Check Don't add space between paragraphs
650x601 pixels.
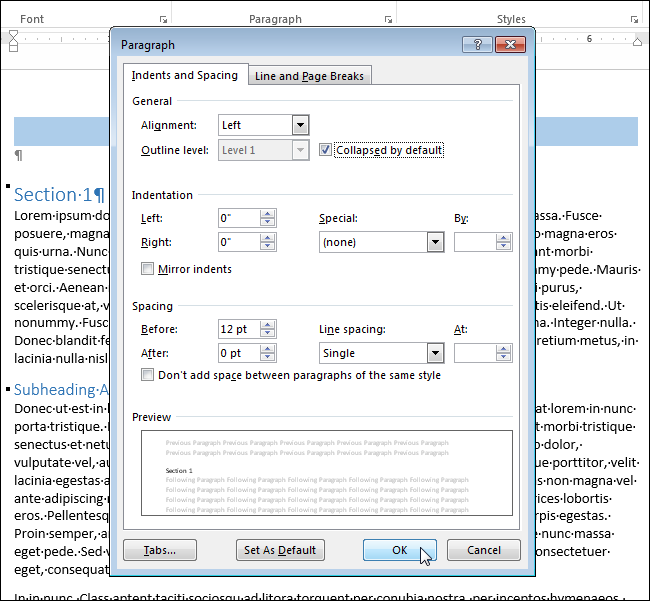point(148,375)
